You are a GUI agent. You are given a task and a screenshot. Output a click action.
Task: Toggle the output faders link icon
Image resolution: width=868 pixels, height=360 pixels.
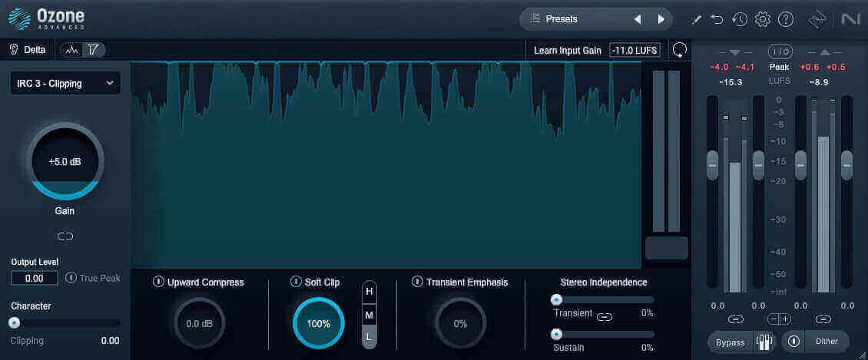pyautogui.click(x=823, y=319)
